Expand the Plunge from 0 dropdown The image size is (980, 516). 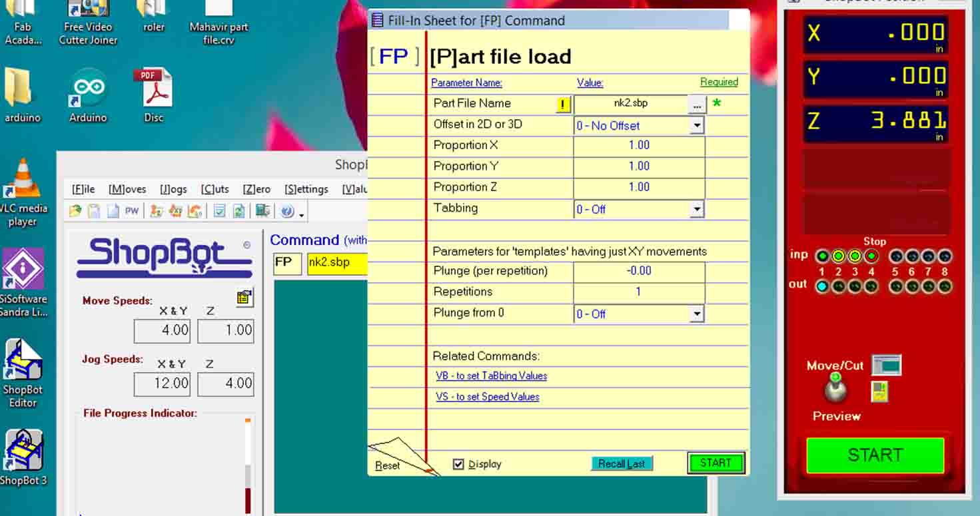click(697, 314)
